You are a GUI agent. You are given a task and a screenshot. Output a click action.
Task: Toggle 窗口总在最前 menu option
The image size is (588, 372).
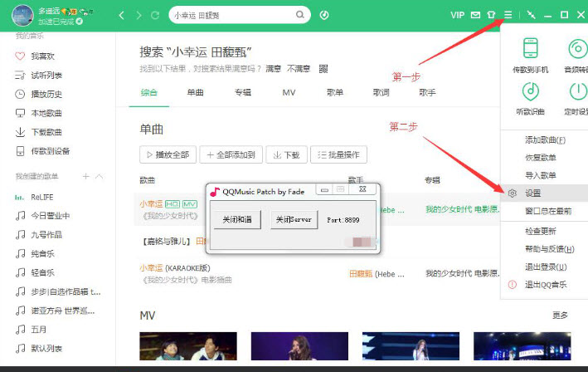548,212
